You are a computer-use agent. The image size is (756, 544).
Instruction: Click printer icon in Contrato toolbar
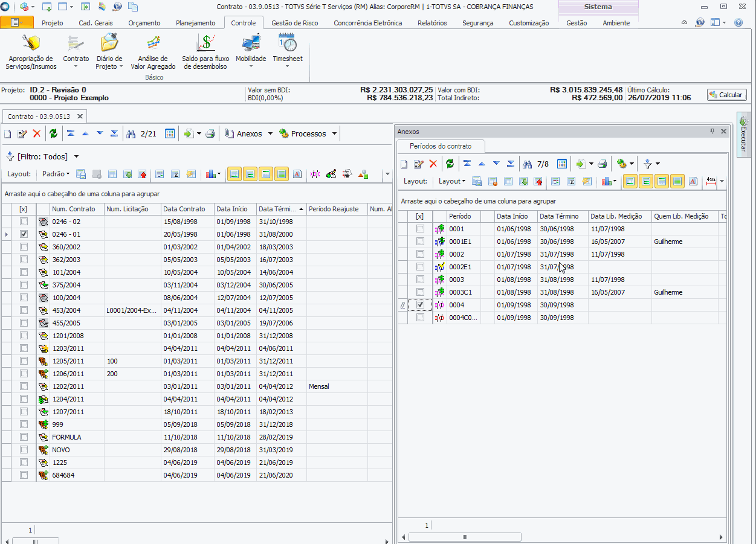click(x=210, y=134)
